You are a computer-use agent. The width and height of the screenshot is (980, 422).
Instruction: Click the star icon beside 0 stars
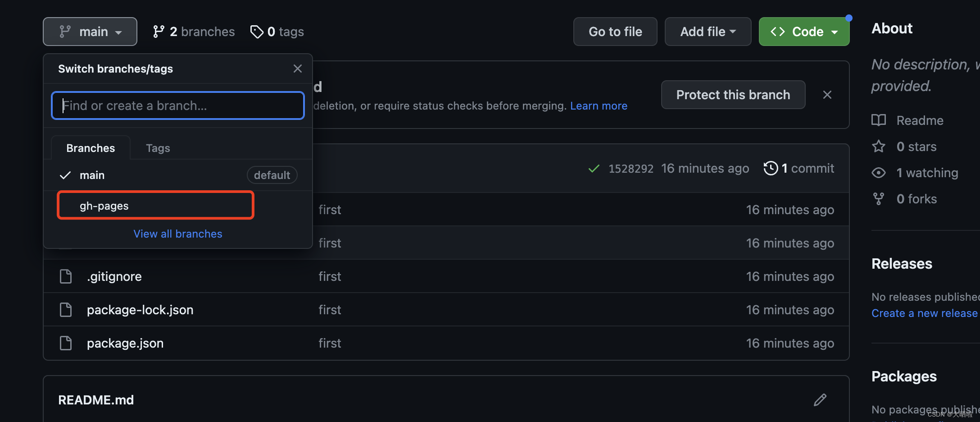[x=879, y=147]
